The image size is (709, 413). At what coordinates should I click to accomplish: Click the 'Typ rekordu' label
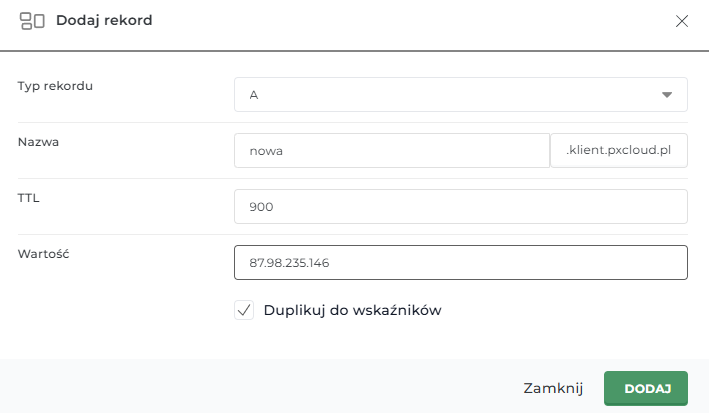[55, 86]
